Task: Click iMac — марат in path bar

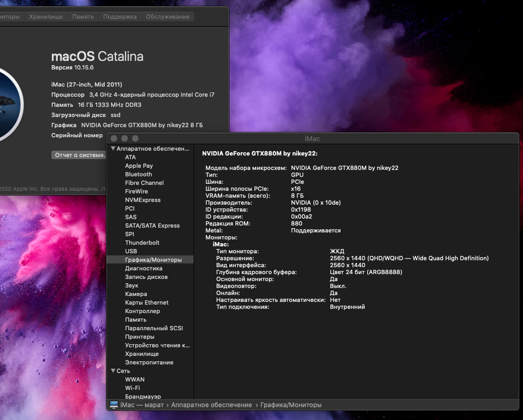Action: coord(142,405)
